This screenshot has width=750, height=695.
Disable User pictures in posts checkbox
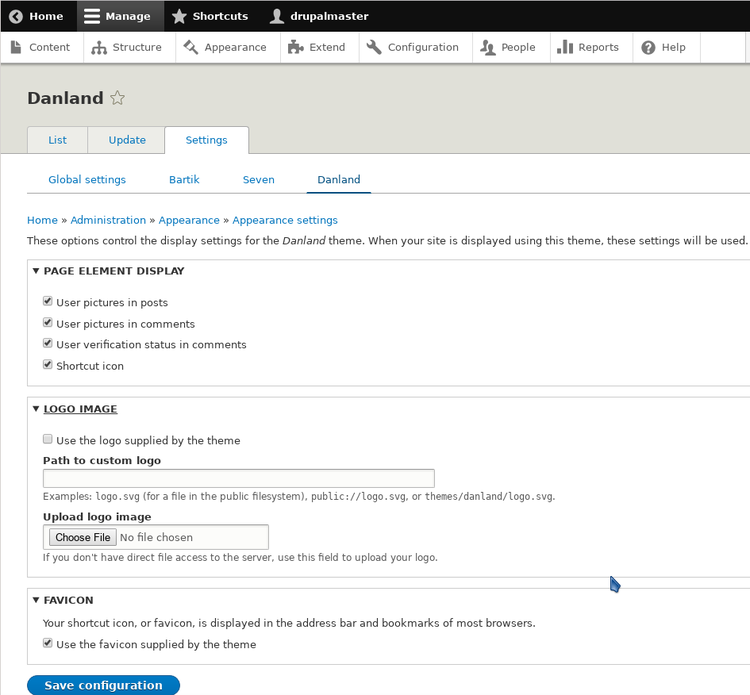47,301
